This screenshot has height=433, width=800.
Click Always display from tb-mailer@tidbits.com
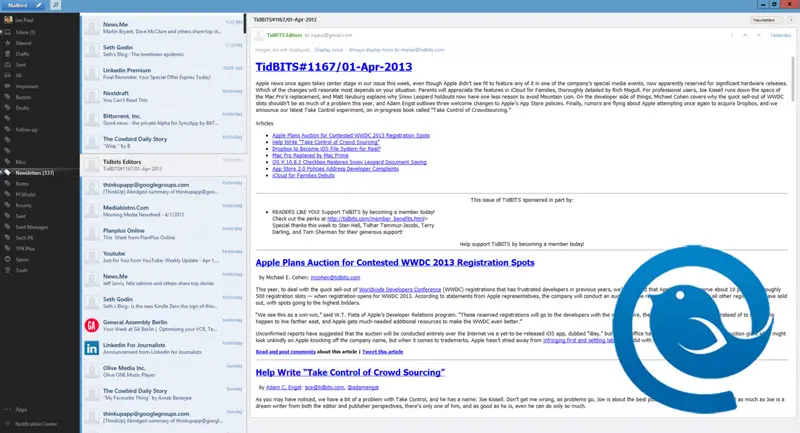[x=396, y=50]
